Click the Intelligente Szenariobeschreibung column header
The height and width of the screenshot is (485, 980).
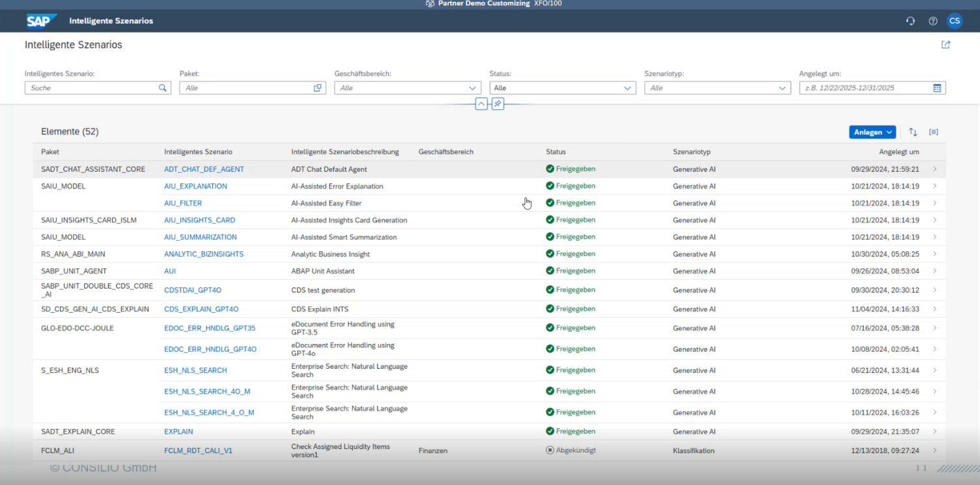click(345, 152)
